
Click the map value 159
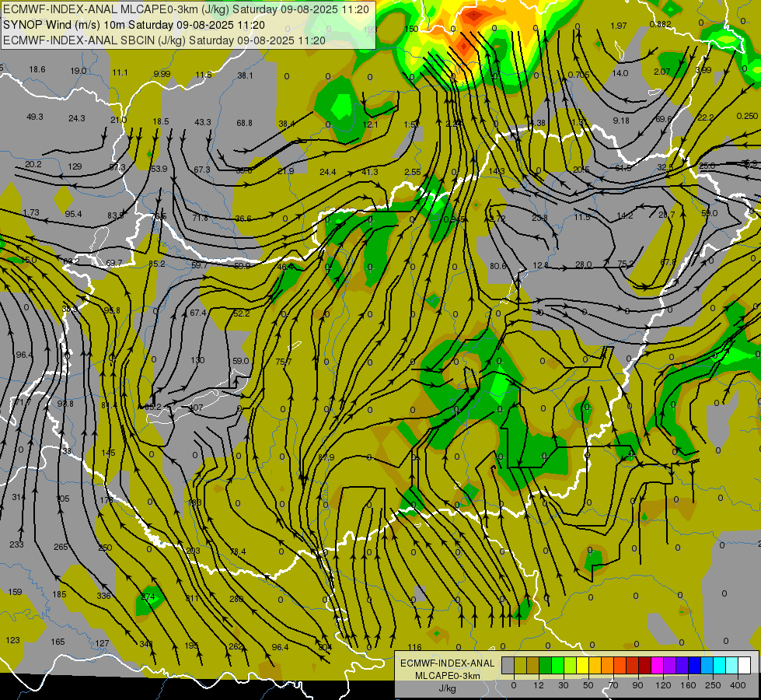[x=15, y=592]
